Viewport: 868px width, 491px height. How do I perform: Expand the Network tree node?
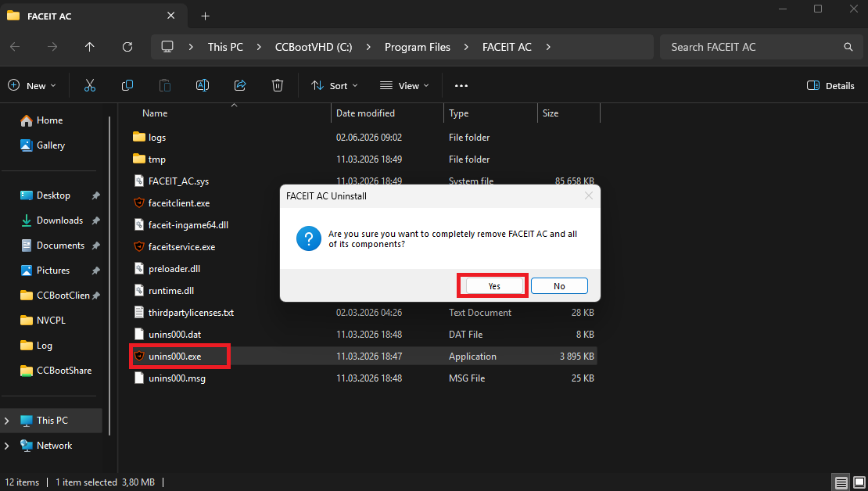(x=6, y=446)
